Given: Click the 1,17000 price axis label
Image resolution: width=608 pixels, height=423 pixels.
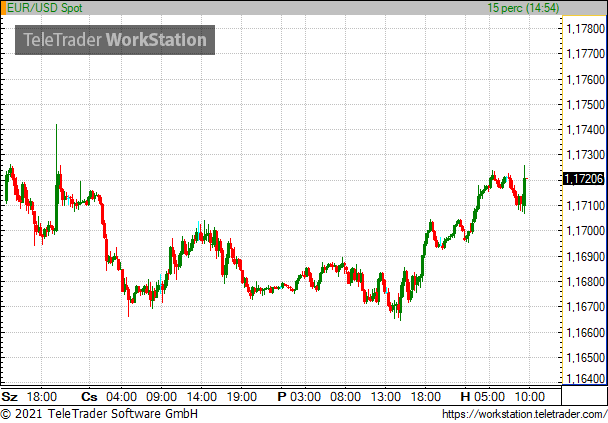Looking at the screenshot, I should 586,231.
